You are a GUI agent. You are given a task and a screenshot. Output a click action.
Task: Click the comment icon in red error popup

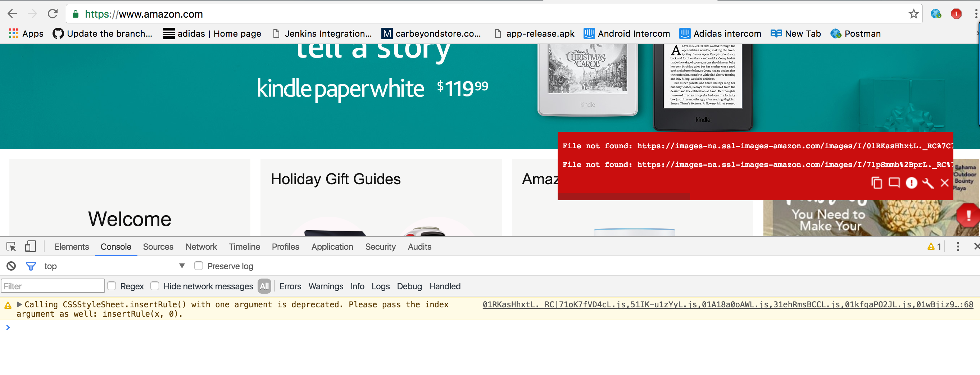coord(894,183)
